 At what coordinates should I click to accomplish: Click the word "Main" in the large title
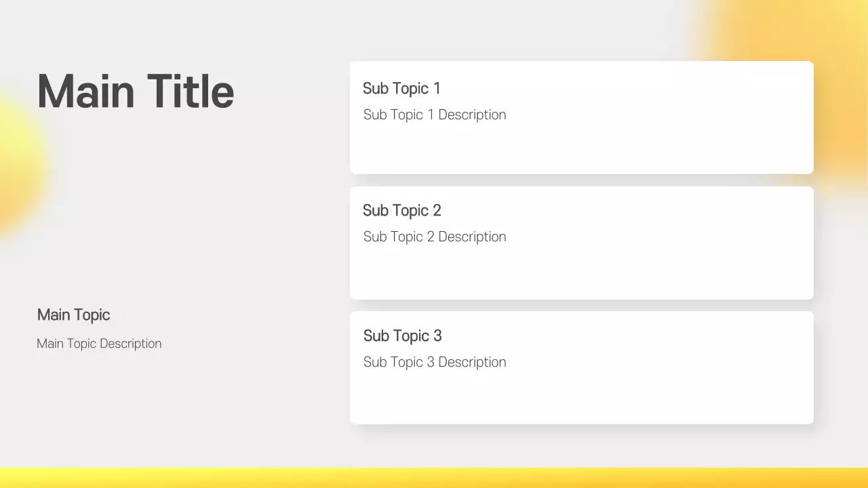pos(85,91)
